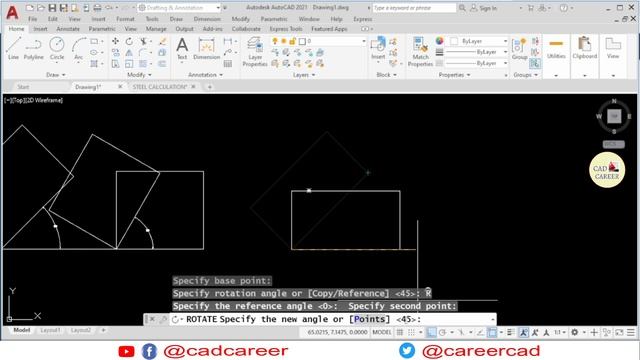The width and height of the screenshot is (640, 360).
Task: Select the Dimension tool
Action: tap(207, 48)
